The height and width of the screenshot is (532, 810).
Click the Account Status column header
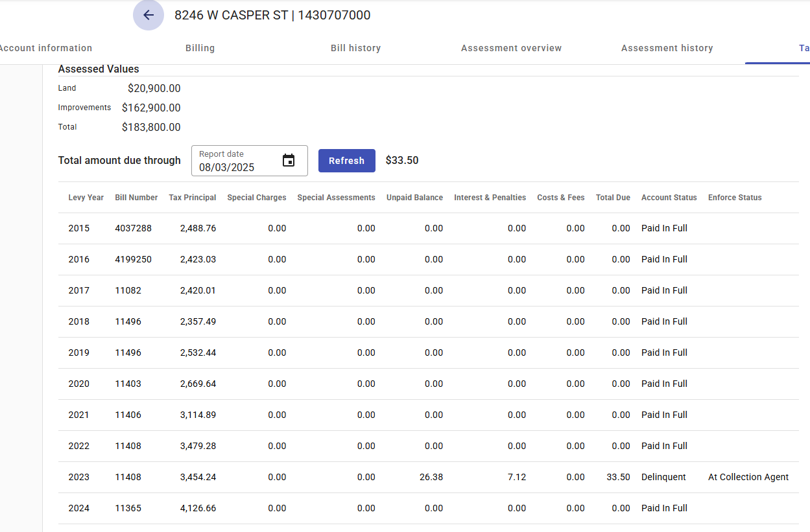pyautogui.click(x=669, y=198)
